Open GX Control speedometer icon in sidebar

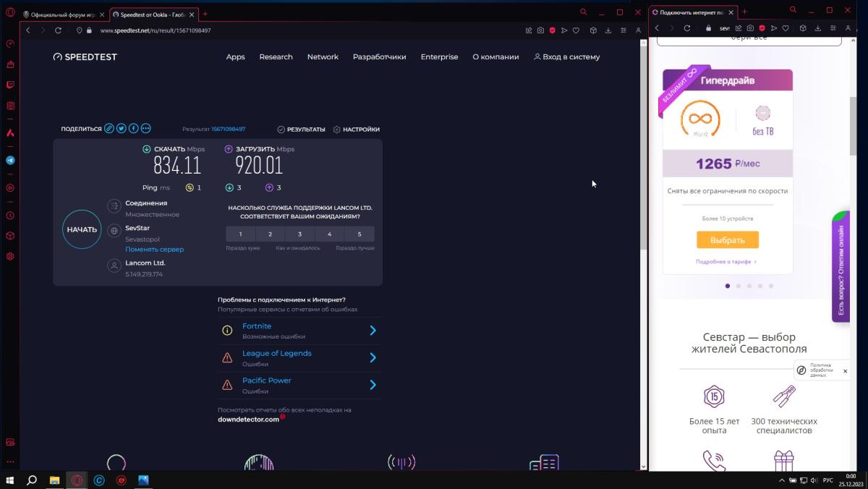[10, 43]
